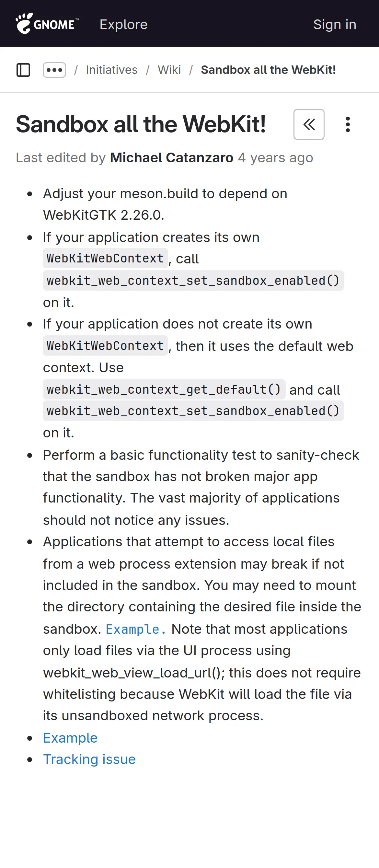This screenshot has height=868, width=379.
Task: Open the standalone Example bullet link
Action: pos(70,738)
